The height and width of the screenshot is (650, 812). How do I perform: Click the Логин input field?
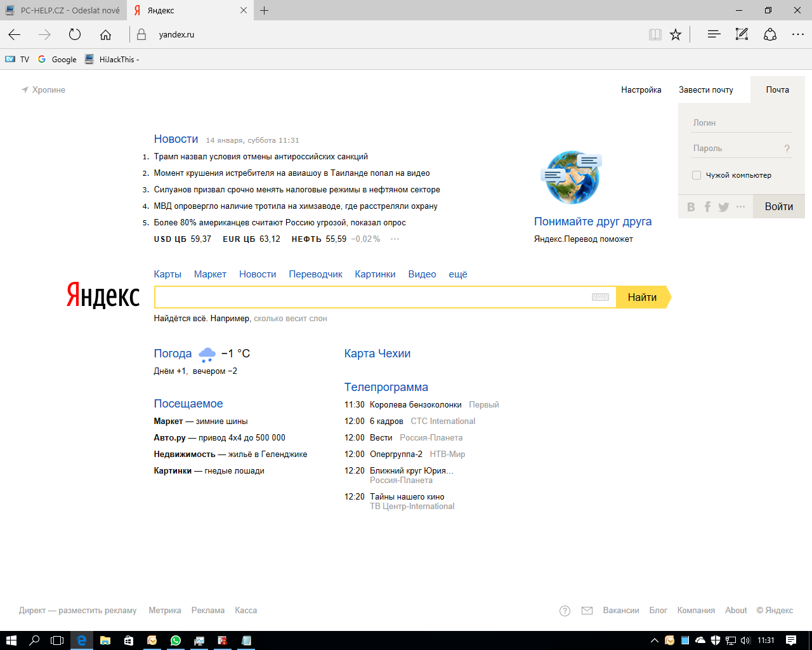pos(742,123)
